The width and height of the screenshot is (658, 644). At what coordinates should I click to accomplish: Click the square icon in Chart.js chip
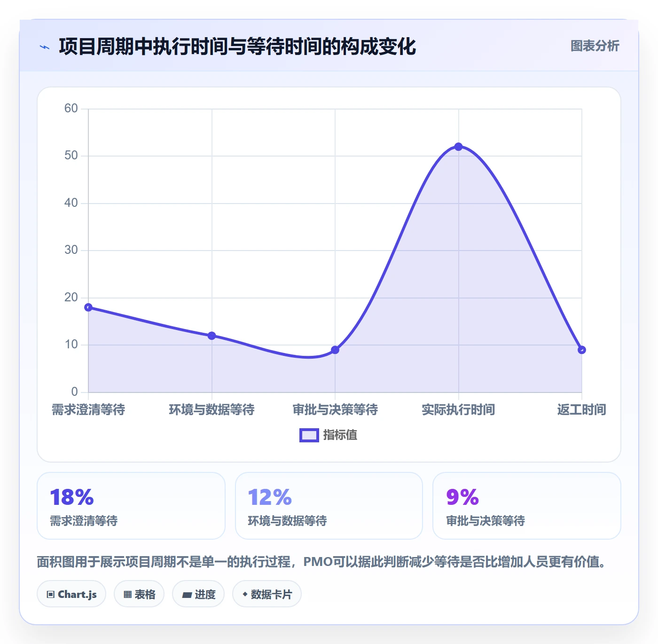(x=51, y=595)
